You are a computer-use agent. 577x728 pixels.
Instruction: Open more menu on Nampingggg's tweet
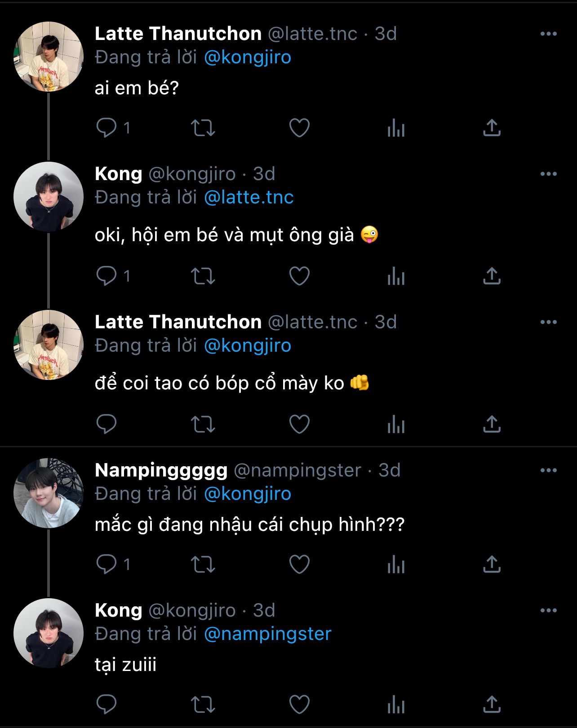[x=548, y=470]
